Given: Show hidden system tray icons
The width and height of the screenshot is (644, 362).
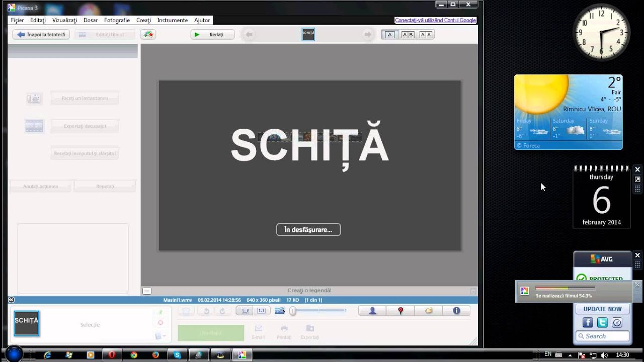Looking at the screenshot, I should (x=538, y=355).
